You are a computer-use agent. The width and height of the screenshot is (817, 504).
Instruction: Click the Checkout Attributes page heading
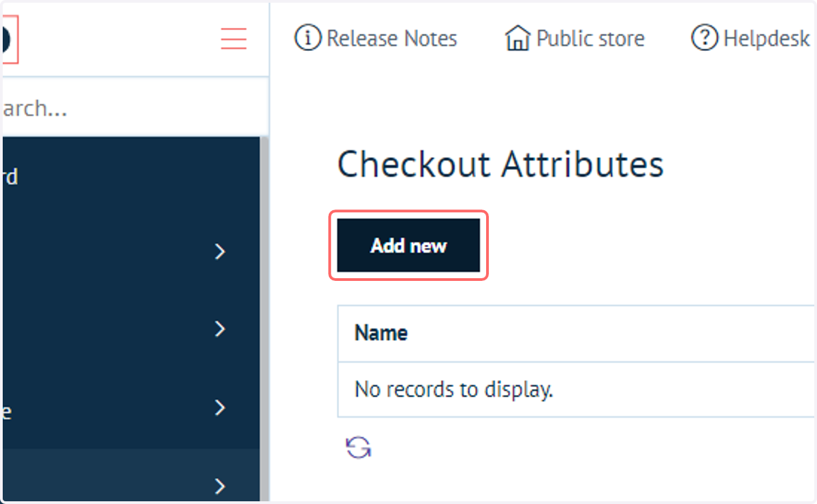point(500,165)
